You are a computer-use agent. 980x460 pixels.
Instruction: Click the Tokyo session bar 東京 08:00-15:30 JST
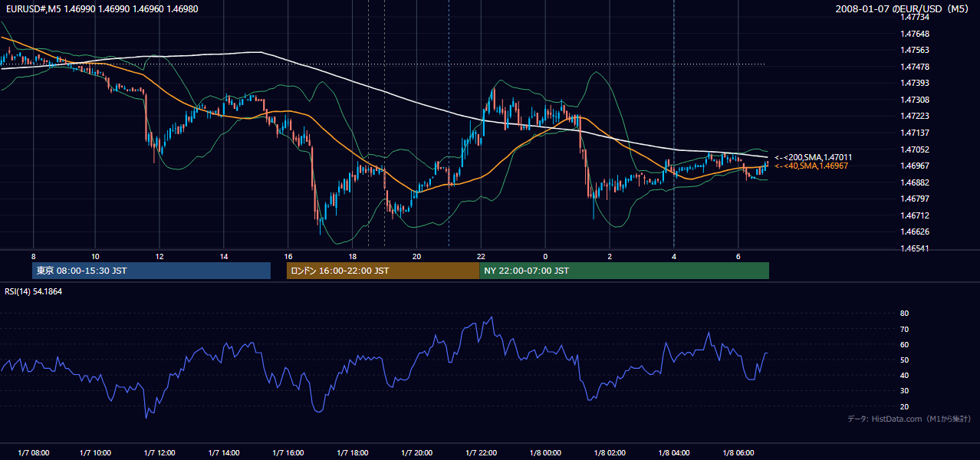click(151, 271)
